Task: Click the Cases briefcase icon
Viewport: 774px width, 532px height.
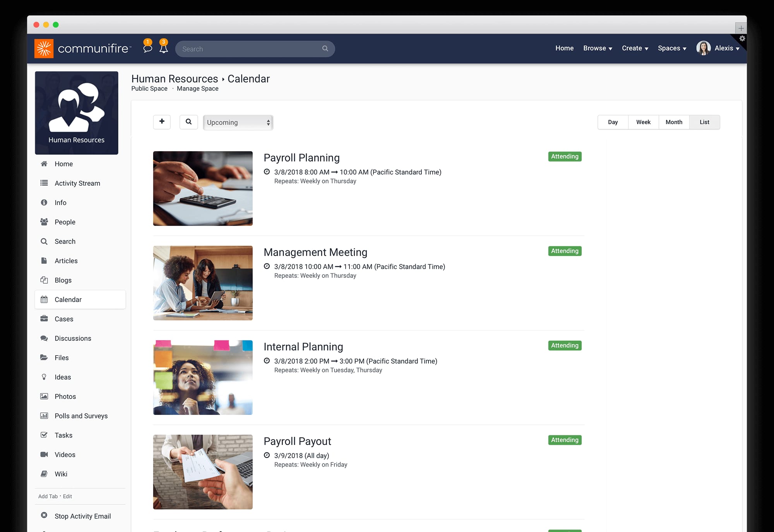Action: [44, 318]
